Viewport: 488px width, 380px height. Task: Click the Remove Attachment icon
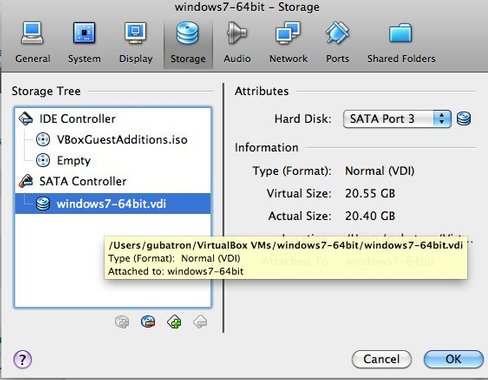point(200,322)
